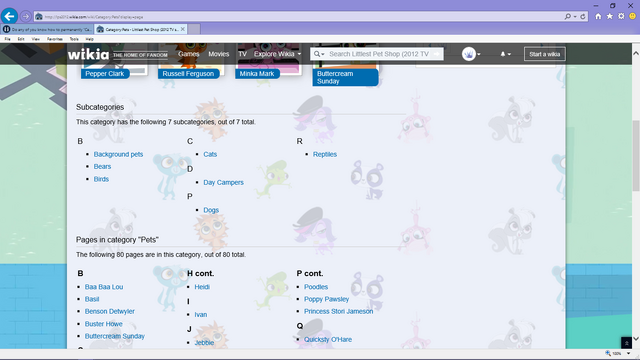Open browser settings gear icon
640x360 pixels.
coord(621,16)
